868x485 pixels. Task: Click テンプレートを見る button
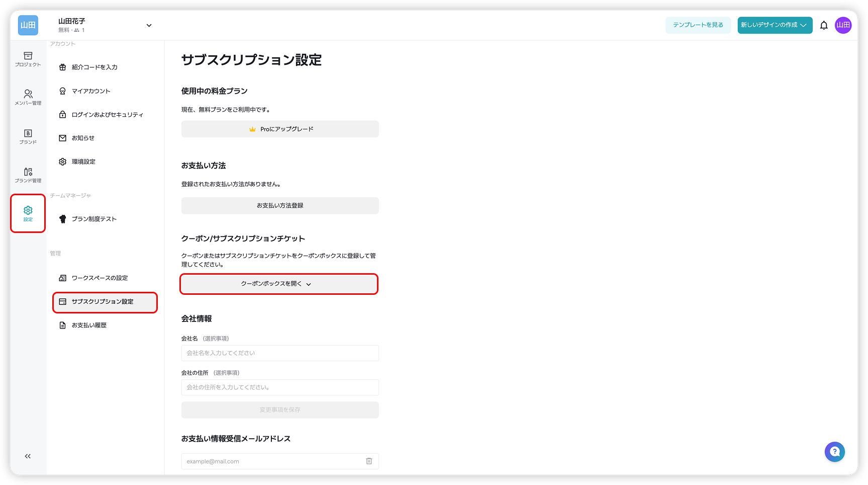click(x=698, y=25)
